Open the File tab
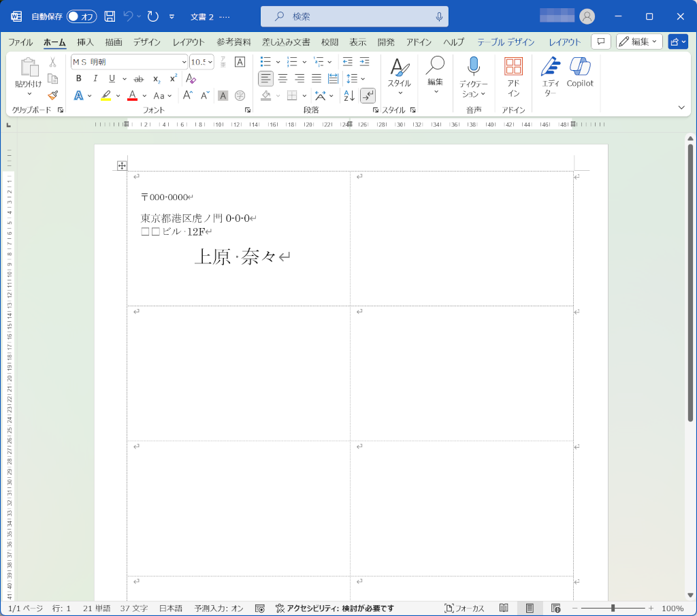The image size is (697, 616). point(20,42)
